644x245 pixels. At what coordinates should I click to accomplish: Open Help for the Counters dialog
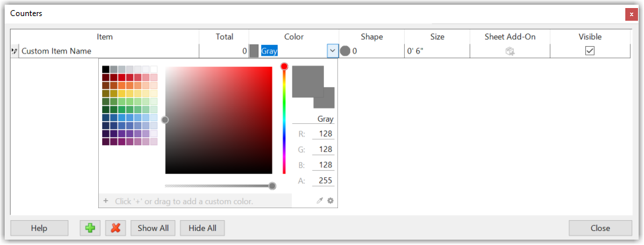tap(39, 228)
